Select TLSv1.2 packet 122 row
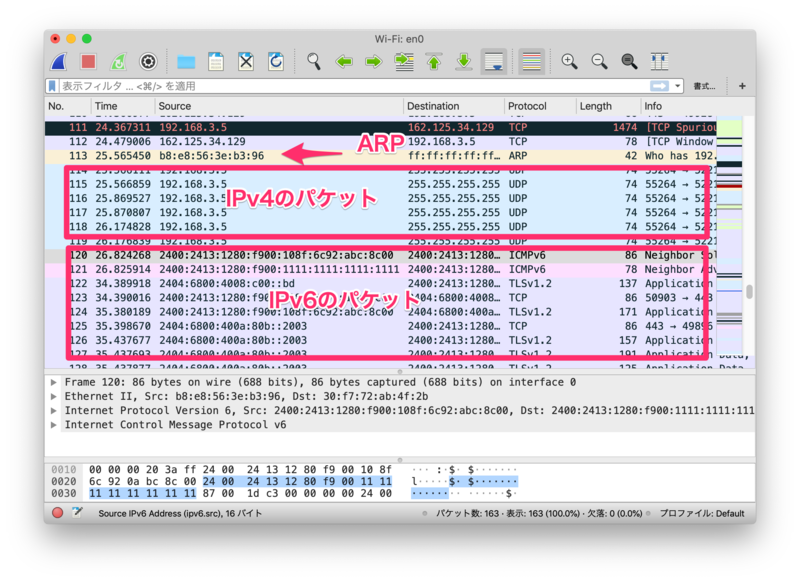The height and width of the screenshot is (582, 800). click(381, 284)
